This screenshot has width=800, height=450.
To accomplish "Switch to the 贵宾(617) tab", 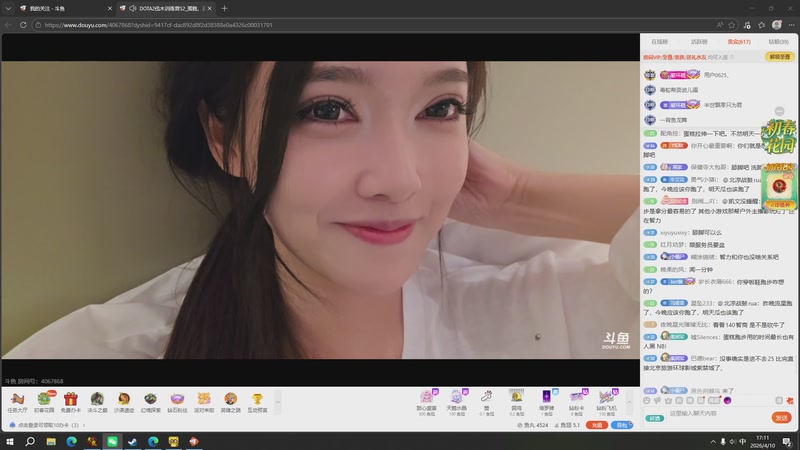I will tap(739, 42).
